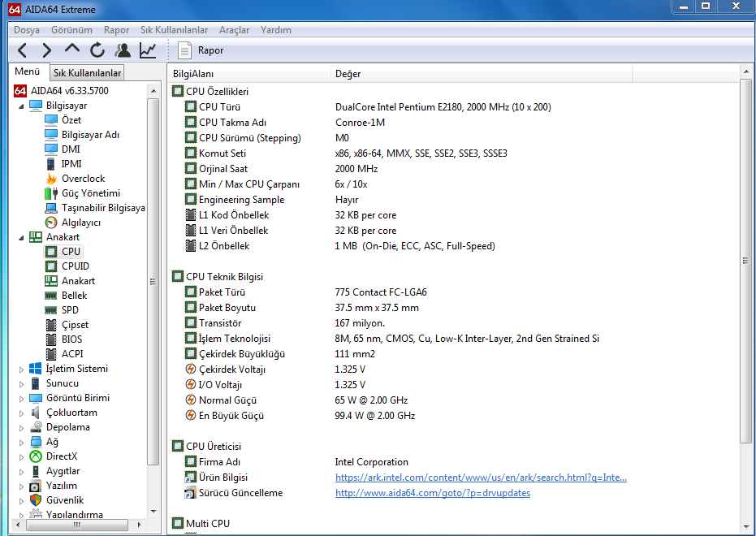Refresh the page with the circular arrow icon
756x536 pixels.
97,50
